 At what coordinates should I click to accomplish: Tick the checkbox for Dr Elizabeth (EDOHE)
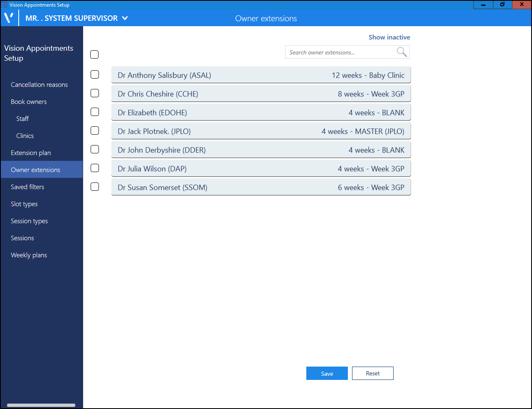click(x=95, y=112)
